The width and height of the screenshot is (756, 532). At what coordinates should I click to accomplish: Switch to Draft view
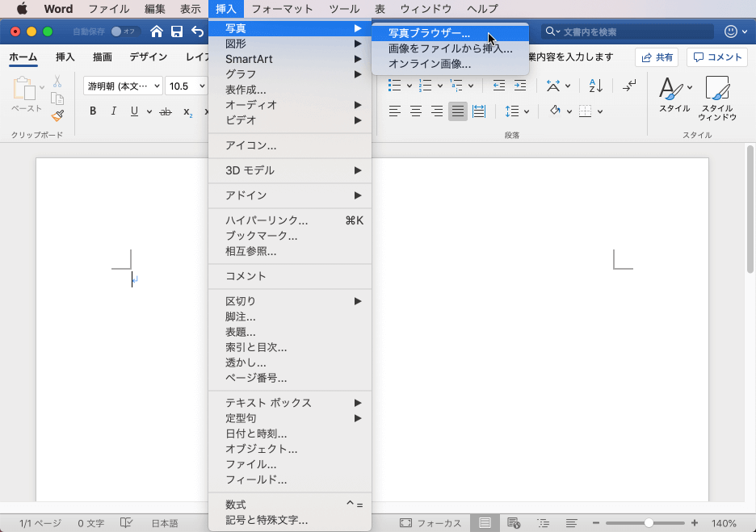click(571, 523)
